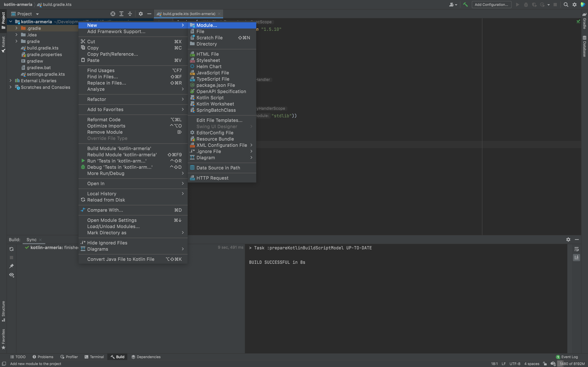Click the pin icon in Build panel
588x367 pixels.
(x=11, y=266)
